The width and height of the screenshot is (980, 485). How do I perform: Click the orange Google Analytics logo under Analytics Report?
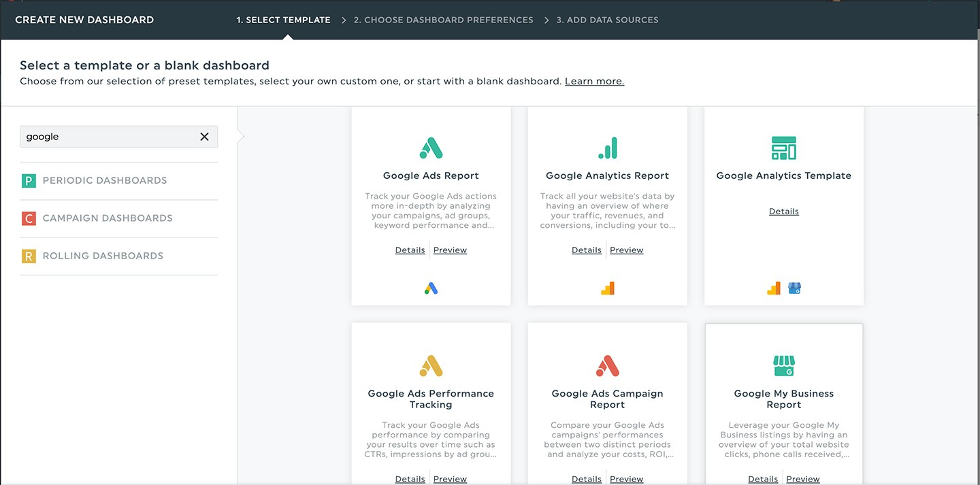click(607, 288)
